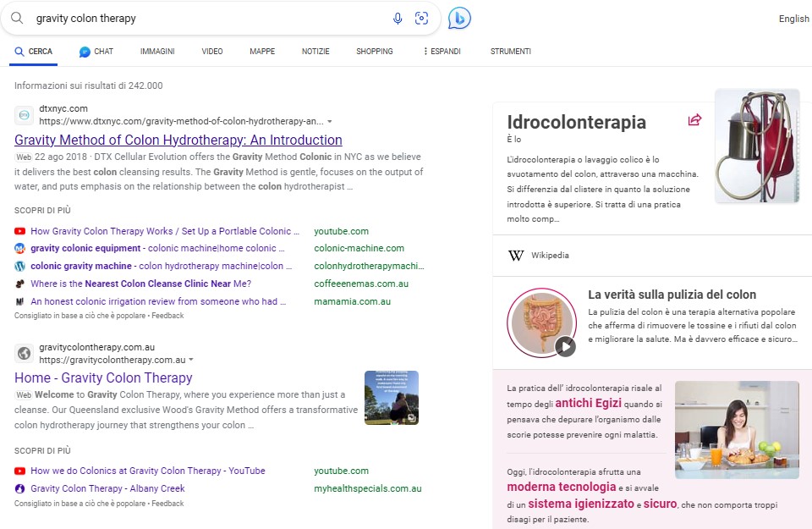Open La verità sulla pulizia del colon
Image resolution: width=812 pixels, height=529 pixels.
pos(672,295)
